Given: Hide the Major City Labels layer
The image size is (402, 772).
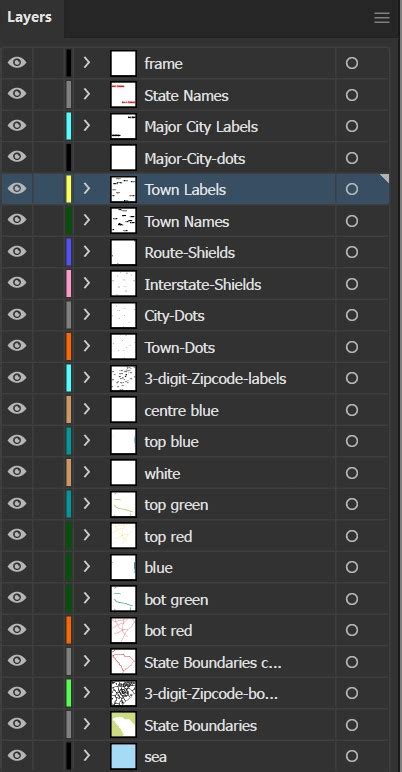Looking at the screenshot, I should pos(17,126).
